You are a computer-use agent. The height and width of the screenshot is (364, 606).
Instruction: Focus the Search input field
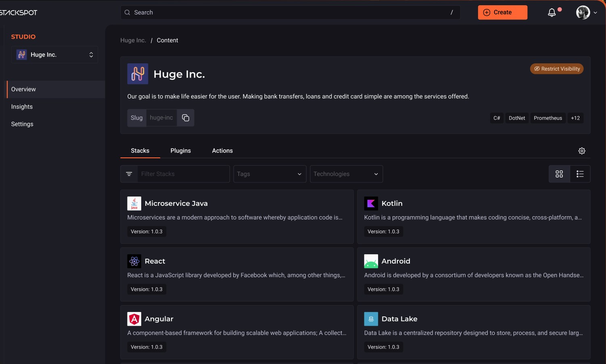tap(290, 13)
